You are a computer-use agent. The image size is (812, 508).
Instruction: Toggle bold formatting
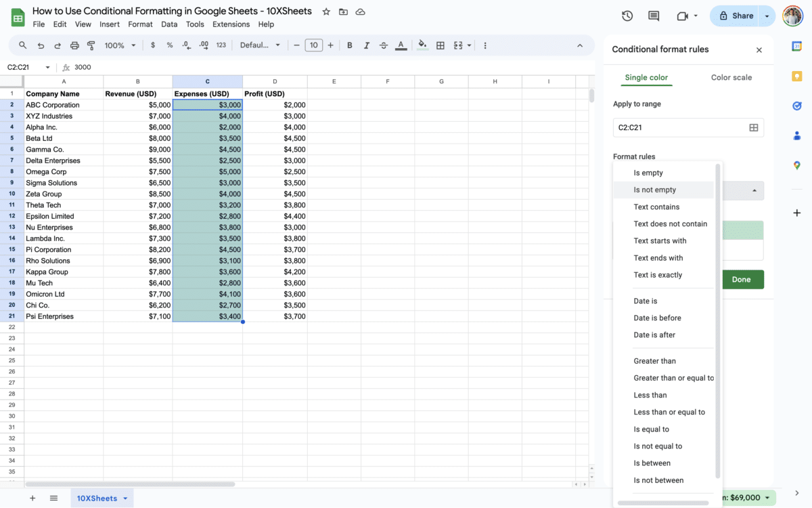(349, 45)
